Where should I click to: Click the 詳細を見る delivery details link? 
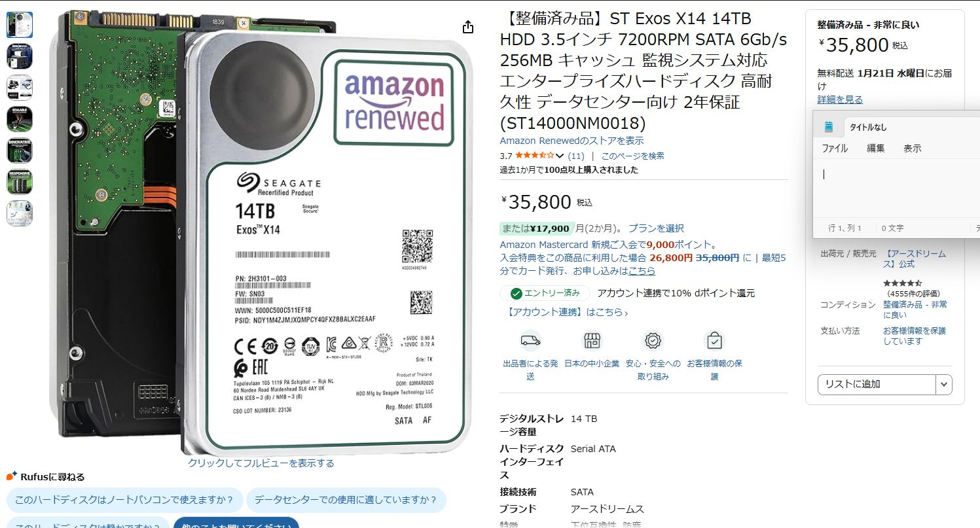click(x=840, y=99)
